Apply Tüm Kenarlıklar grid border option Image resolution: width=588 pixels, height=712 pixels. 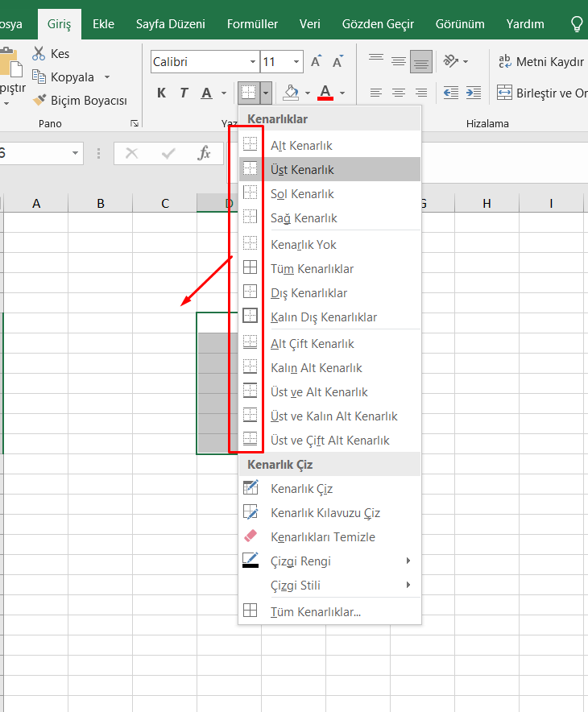[x=329, y=268]
